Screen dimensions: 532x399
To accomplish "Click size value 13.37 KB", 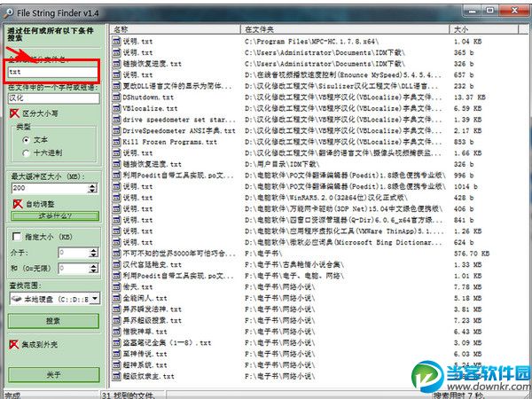I will click(x=470, y=98).
